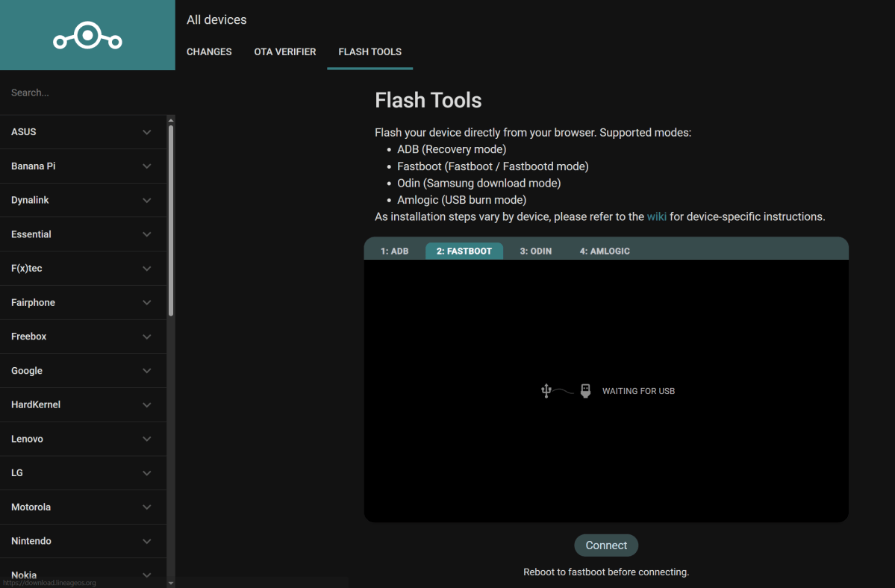Expand the Lenovo chevron
895x588 pixels.
tap(147, 440)
